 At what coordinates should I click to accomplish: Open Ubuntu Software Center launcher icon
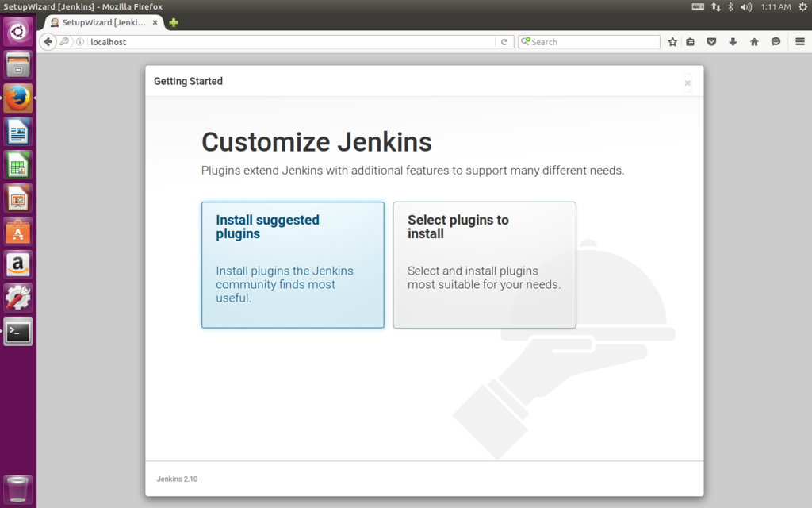click(x=17, y=231)
